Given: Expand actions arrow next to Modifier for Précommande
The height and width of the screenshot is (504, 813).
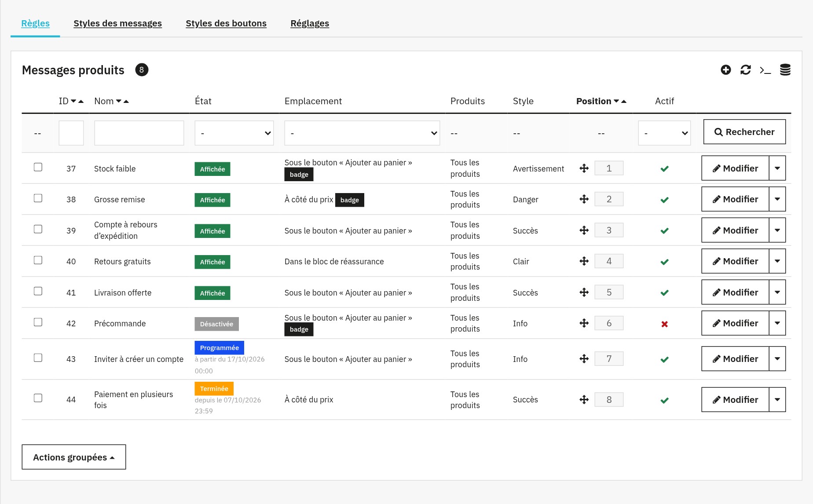Looking at the screenshot, I should click(x=777, y=323).
